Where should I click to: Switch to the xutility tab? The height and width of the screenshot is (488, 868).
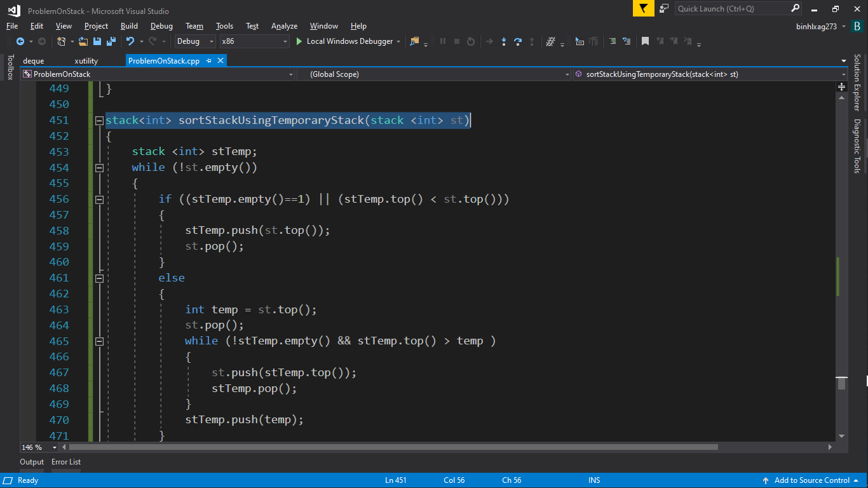click(86, 60)
